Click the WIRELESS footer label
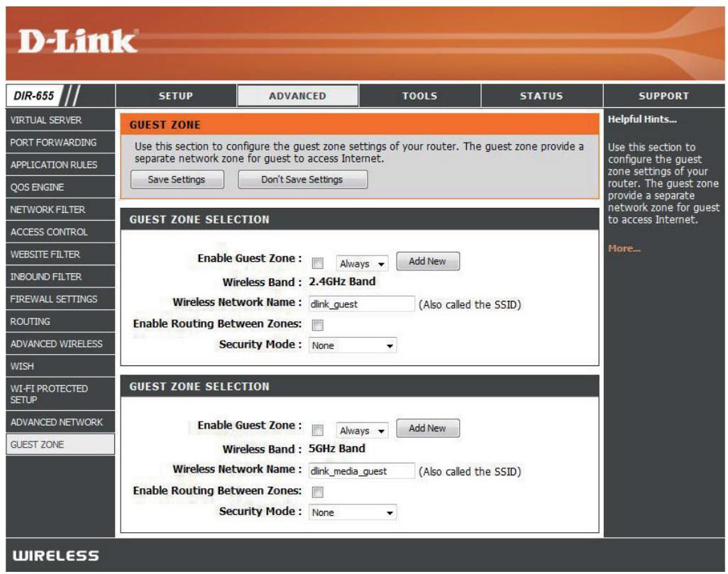The height and width of the screenshot is (574, 728). (56, 556)
